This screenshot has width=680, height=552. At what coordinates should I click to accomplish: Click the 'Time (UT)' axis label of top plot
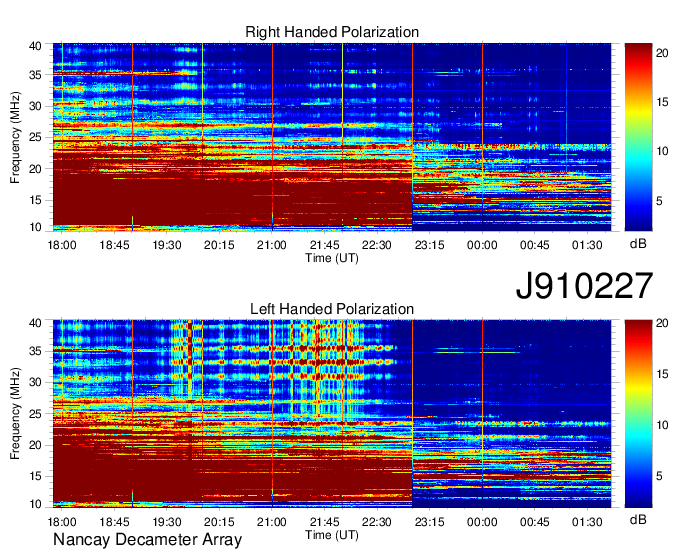[x=332, y=258]
